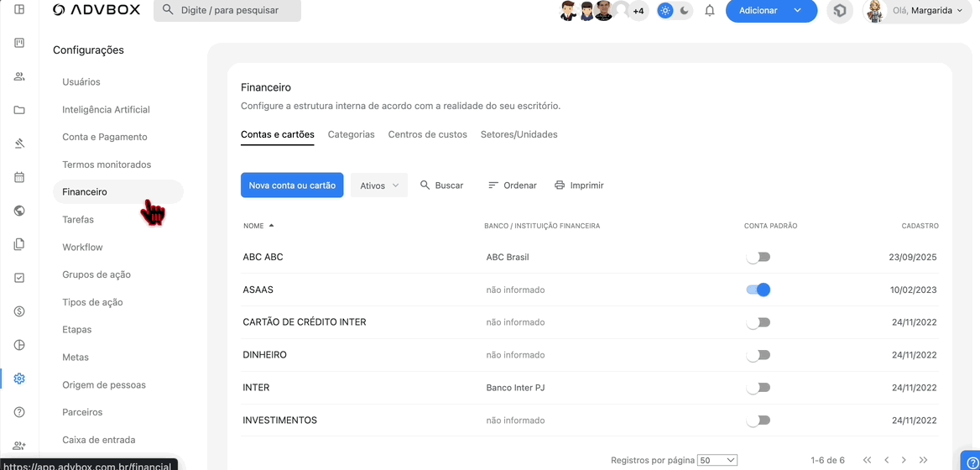Screen dimensions: 980x470
Task: Open the calendar icon in left sidebar
Action: pos(19,177)
